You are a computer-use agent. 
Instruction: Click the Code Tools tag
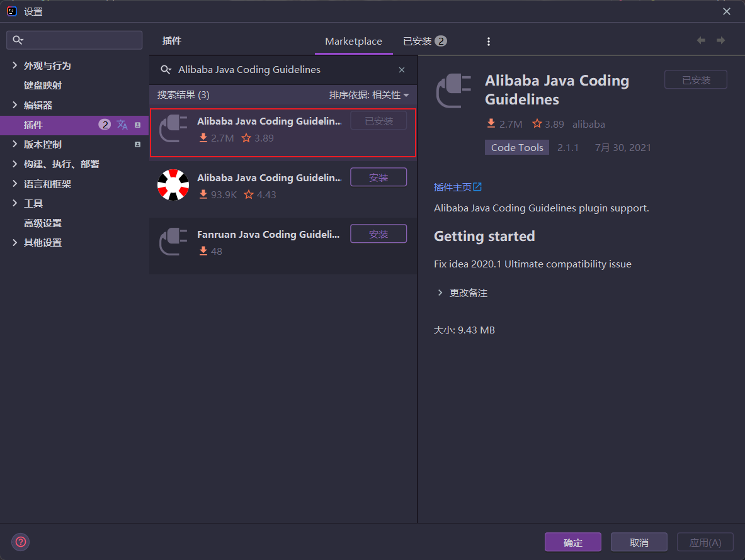coord(517,148)
